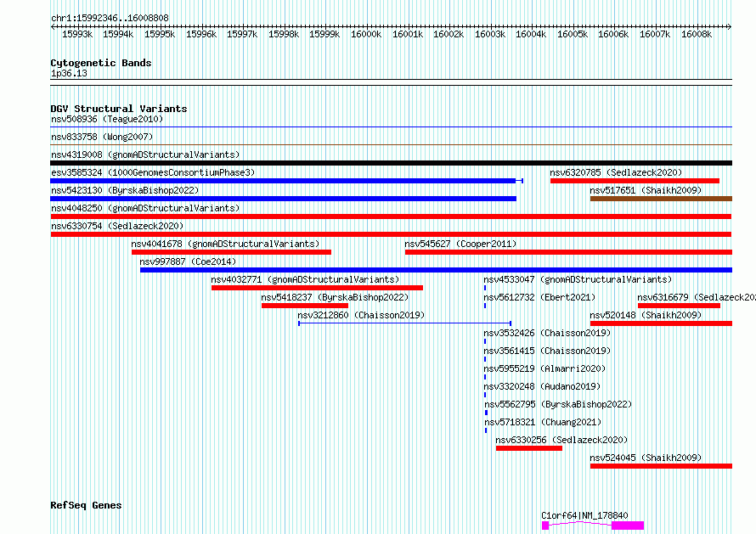756x534 pixels.
Task: Open nsv4319008 gnomAD black variant bar
Action: coord(391,163)
